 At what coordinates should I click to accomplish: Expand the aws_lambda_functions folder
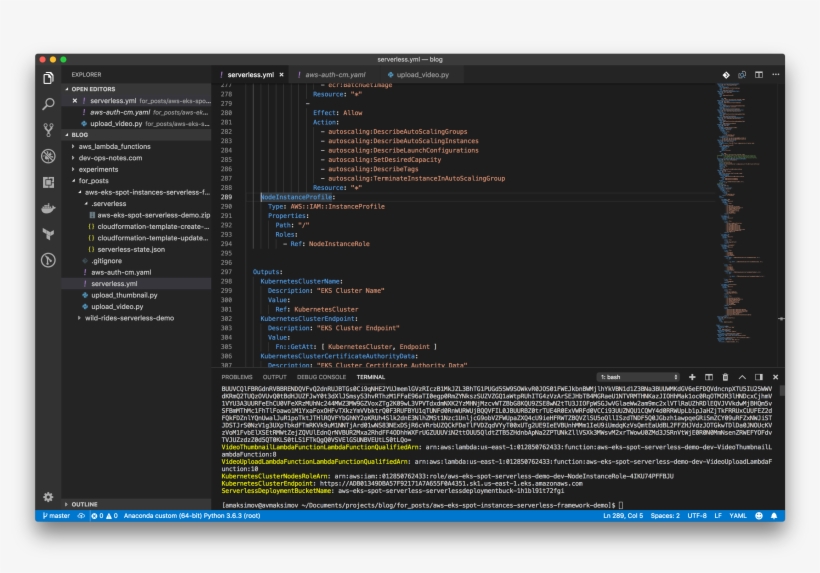click(115, 146)
